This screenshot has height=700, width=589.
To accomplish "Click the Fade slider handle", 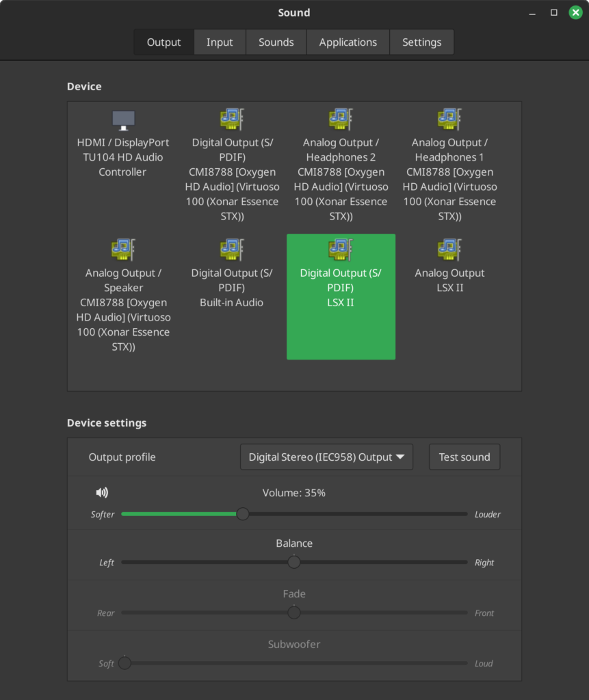I will 294,613.
